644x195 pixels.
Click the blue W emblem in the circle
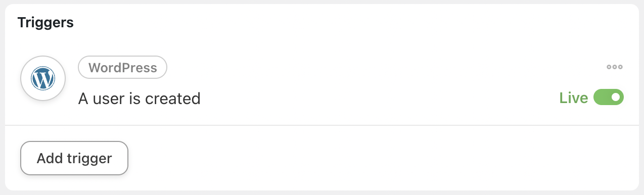(x=43, y=78)
